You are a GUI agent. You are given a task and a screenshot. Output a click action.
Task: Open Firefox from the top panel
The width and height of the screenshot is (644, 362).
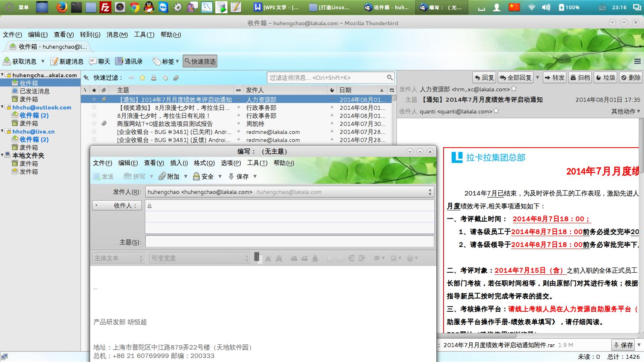click(61, 7)
